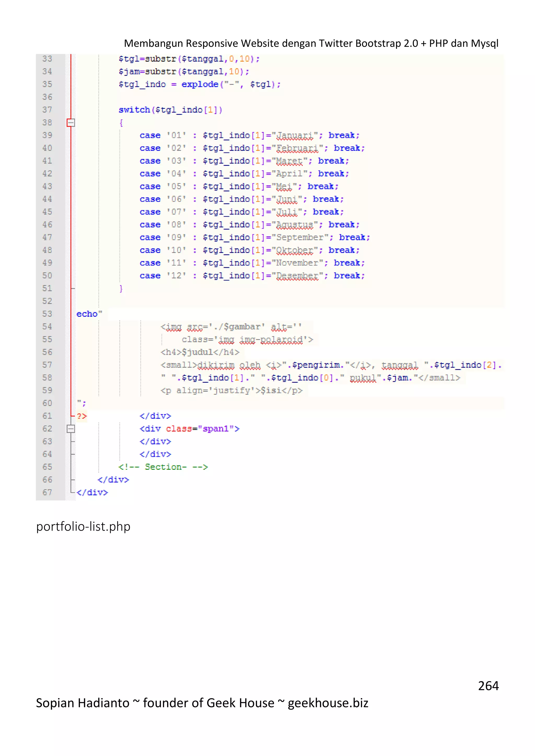Click the "Oktober" string on line 48

click(295, 250)
